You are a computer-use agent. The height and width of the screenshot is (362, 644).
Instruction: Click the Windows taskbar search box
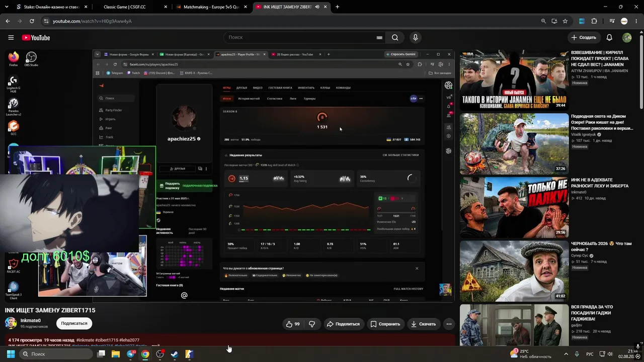(x=55, y=354)
